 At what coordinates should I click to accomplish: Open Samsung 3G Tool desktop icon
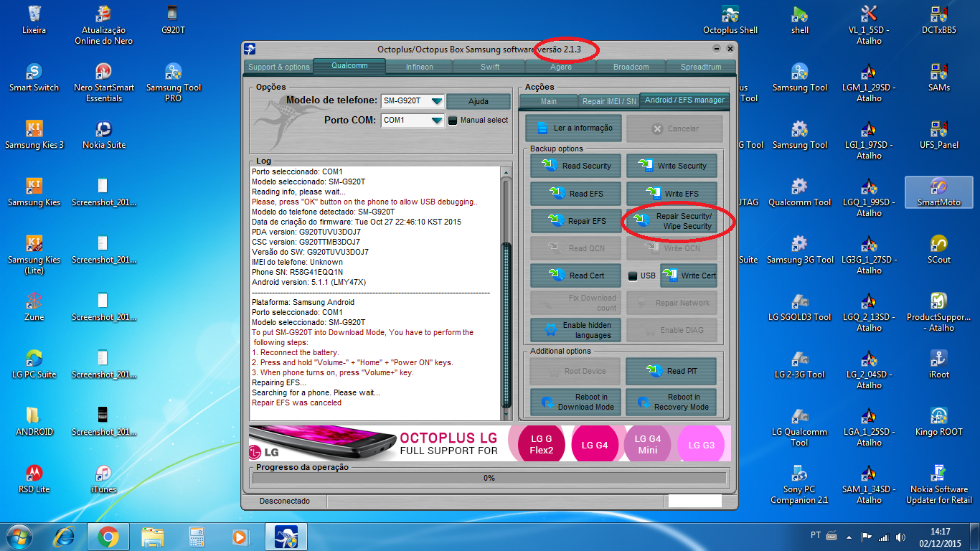pos(799,250)
